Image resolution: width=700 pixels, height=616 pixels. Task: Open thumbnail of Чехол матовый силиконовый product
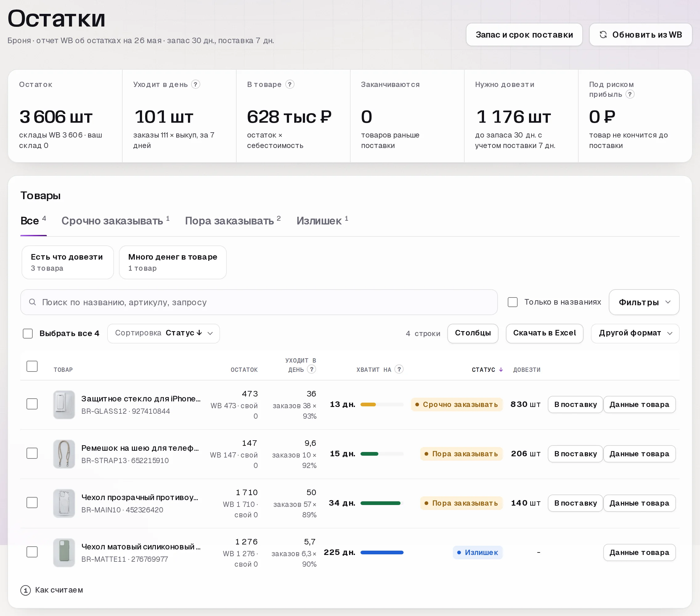point(64,552)
